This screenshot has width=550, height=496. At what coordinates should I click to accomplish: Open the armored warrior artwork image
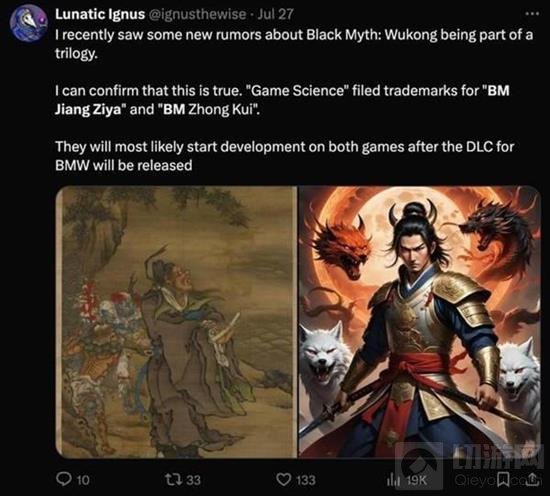pyautogui.click(x=420, y=322)
